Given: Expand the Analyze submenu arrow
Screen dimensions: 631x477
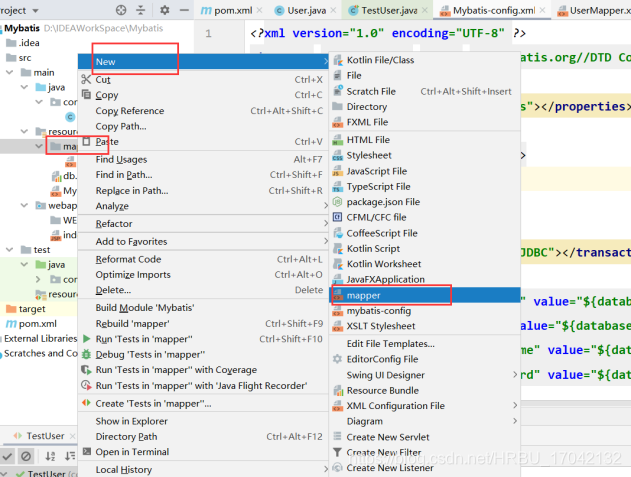Looking at the screenshot, I should coord(325,206).
